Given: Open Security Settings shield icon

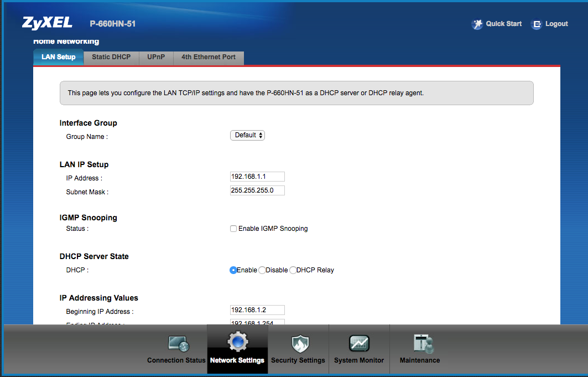Looking at the screenshot, I should [299, 344].
